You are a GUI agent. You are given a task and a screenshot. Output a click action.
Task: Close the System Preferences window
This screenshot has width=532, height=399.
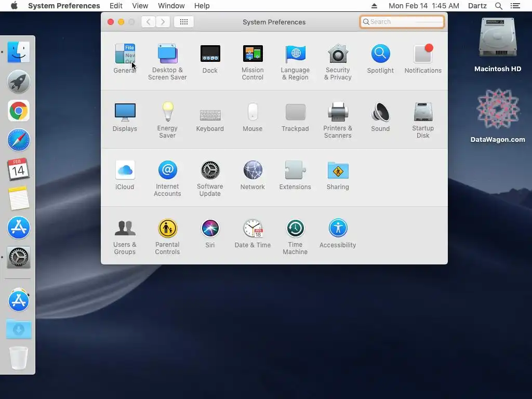pyautogui.click(x=111, y=22)
